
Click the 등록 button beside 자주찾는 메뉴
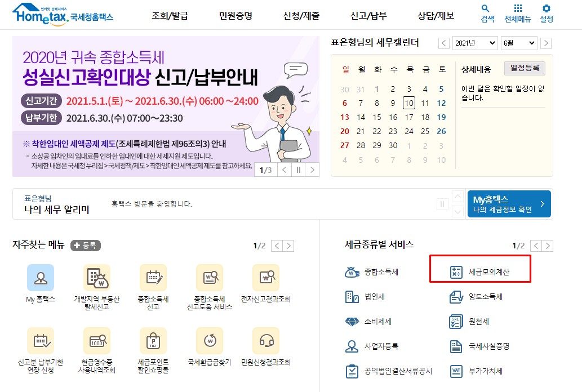click(86, 246)
